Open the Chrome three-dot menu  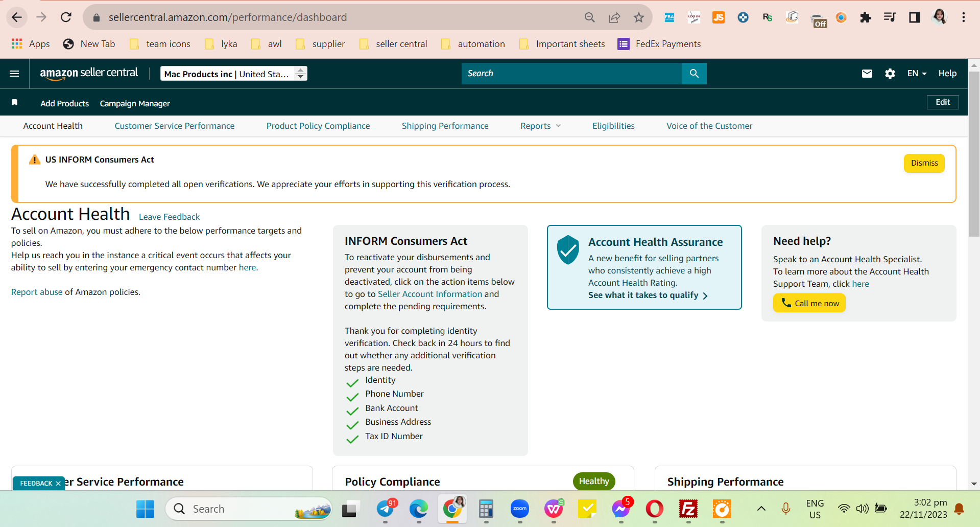click(964, 17)
